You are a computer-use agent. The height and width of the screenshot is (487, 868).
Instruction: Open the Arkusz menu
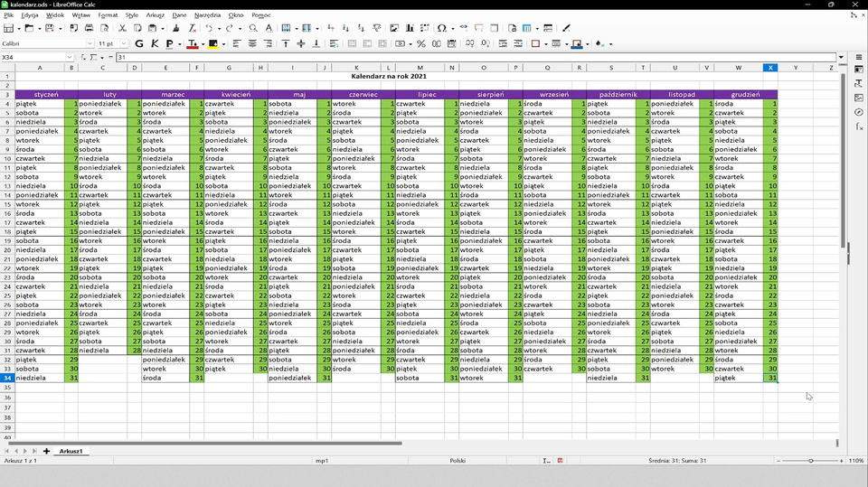(156, 15)
